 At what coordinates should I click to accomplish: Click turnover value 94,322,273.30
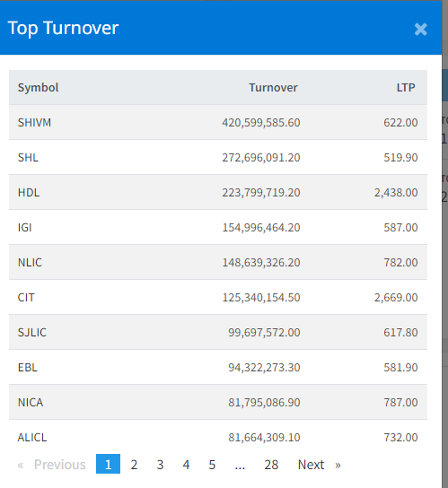point(264,368)
